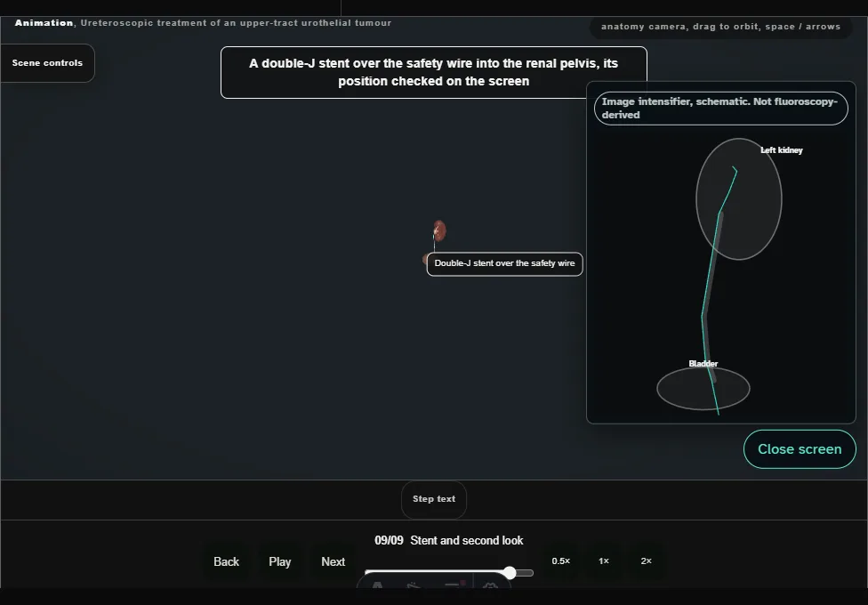Click the '09/09 Stent and second look' step title
This screenshot has width=868, height=605.
[x=449, y=541]
